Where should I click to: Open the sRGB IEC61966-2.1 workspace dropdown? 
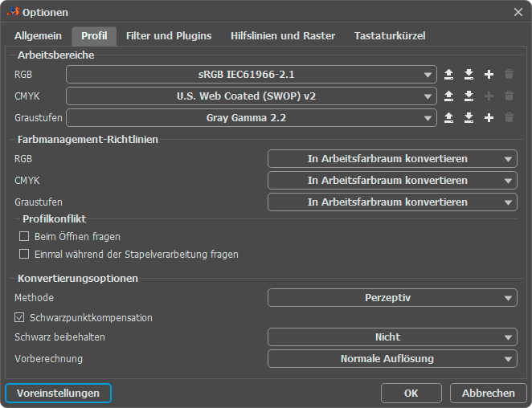[x=251, y=74]
